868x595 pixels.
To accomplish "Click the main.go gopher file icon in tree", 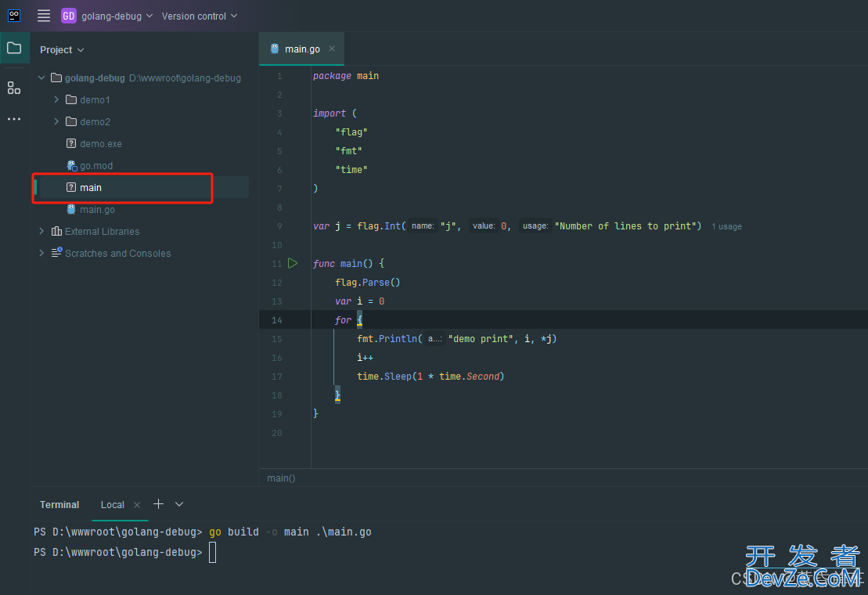I will tap(71, 209).
